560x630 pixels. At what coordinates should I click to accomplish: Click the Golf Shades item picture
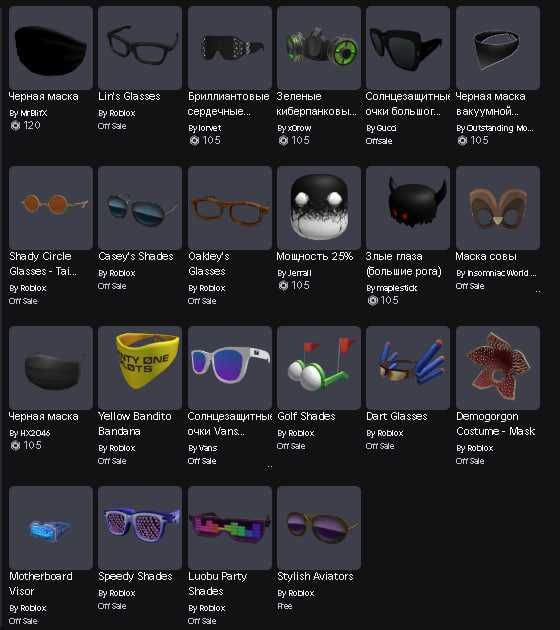point(319,368)
